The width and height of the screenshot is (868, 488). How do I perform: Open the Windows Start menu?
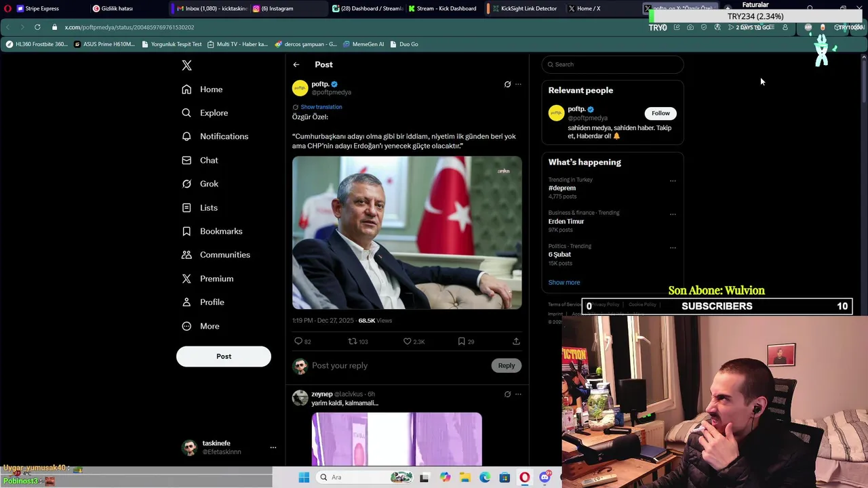[304, 477]
